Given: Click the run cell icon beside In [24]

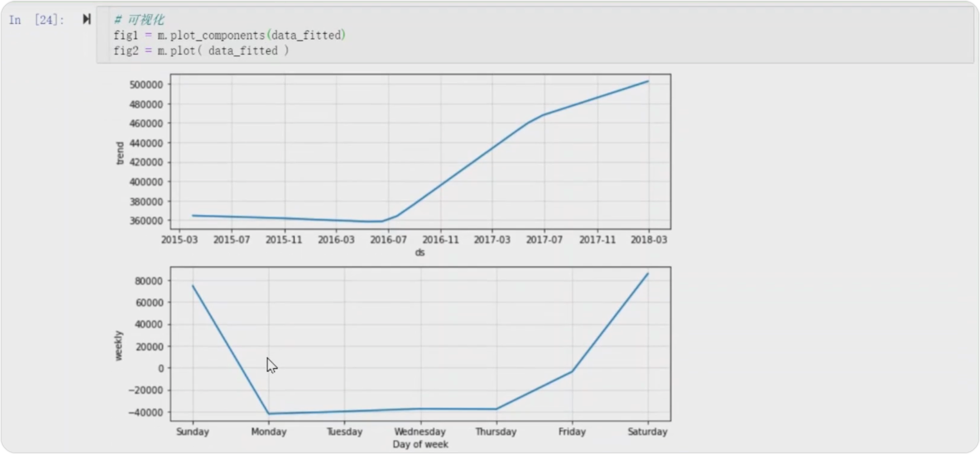Looking at the screenshot, I should tap(86, 19).
